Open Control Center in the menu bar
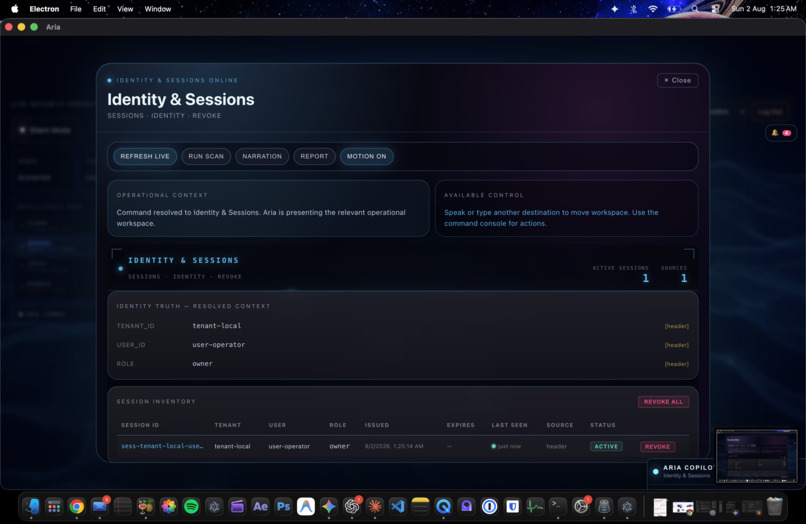806x524 pixels. (715, 9)
